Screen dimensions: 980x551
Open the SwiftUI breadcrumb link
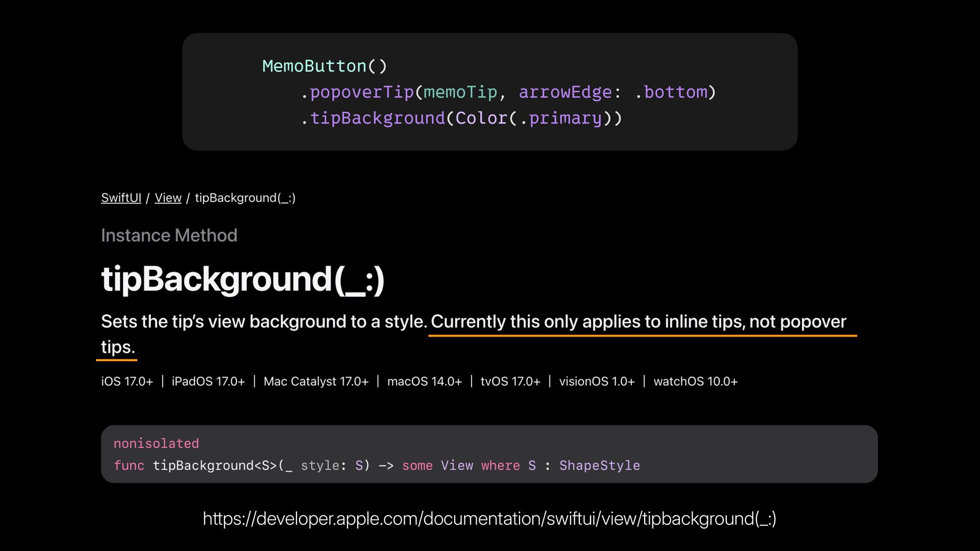(x=121, y=198)
